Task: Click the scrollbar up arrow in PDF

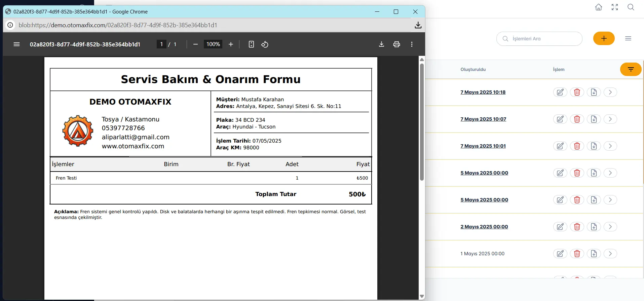Action: (422, 60)
